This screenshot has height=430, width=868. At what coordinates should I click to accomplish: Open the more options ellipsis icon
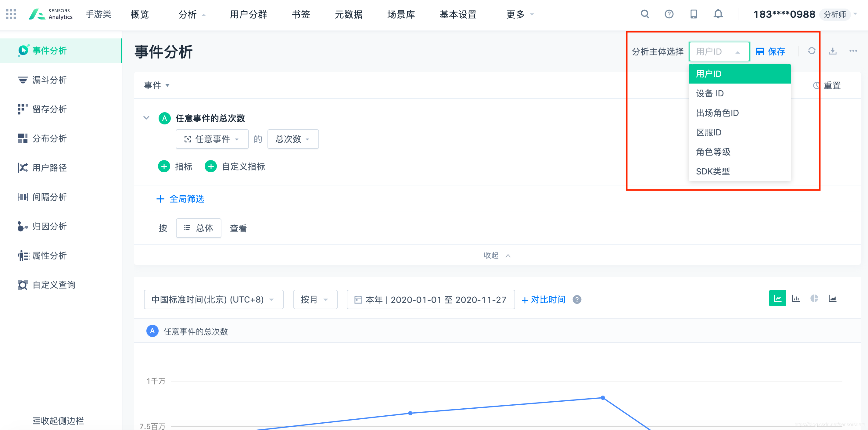(x=853, y=51)
